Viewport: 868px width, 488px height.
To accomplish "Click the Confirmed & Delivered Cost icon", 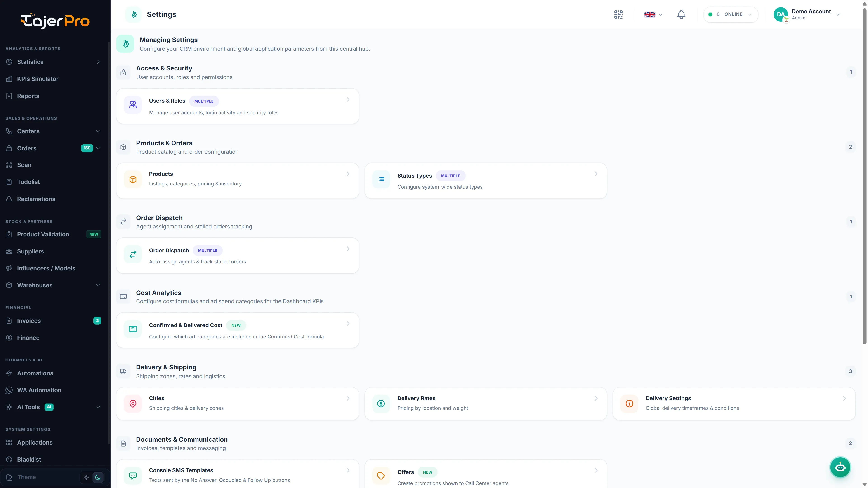I will tap(133, 329).
